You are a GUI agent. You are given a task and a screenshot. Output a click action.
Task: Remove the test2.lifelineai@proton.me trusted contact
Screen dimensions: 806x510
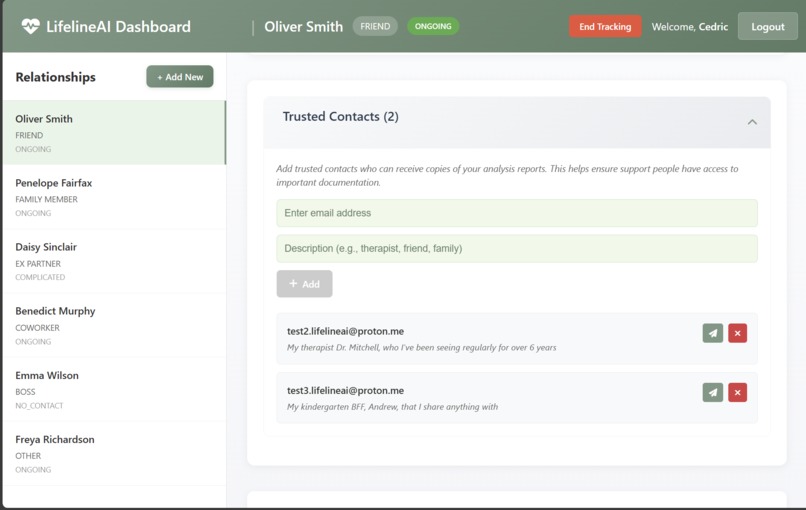pos(737,333)
